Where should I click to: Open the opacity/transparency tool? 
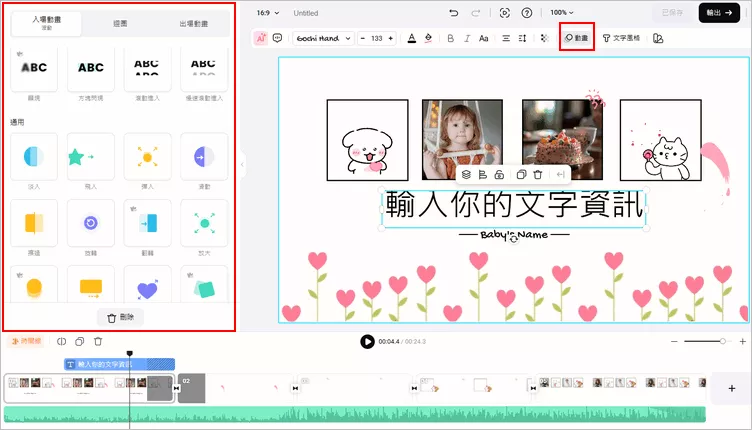pos(544,38)
